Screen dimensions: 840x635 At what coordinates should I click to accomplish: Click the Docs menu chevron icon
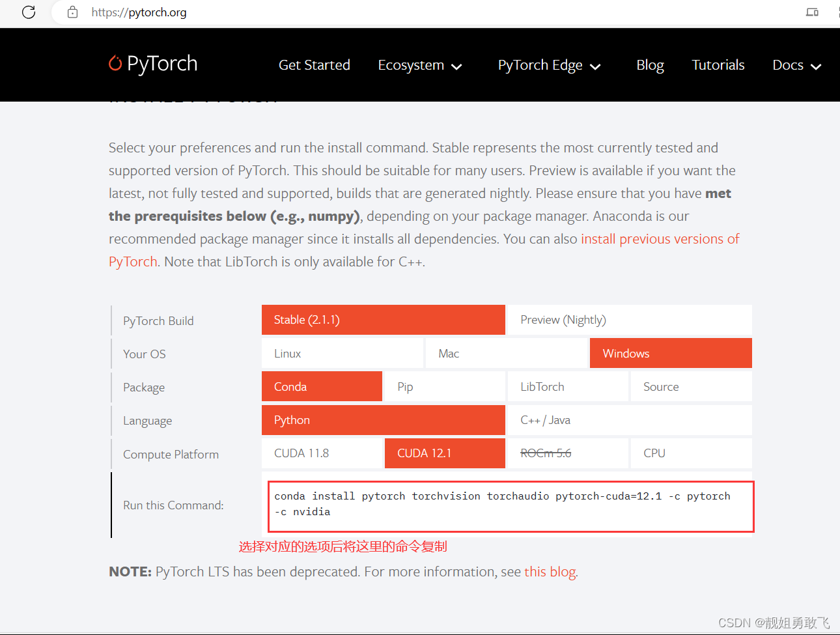point(816,66)
